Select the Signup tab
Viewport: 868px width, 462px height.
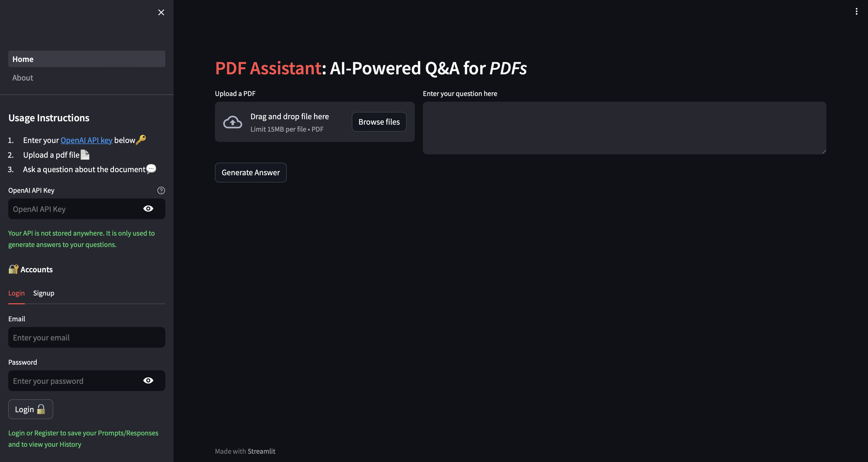[x=44, y=293]
